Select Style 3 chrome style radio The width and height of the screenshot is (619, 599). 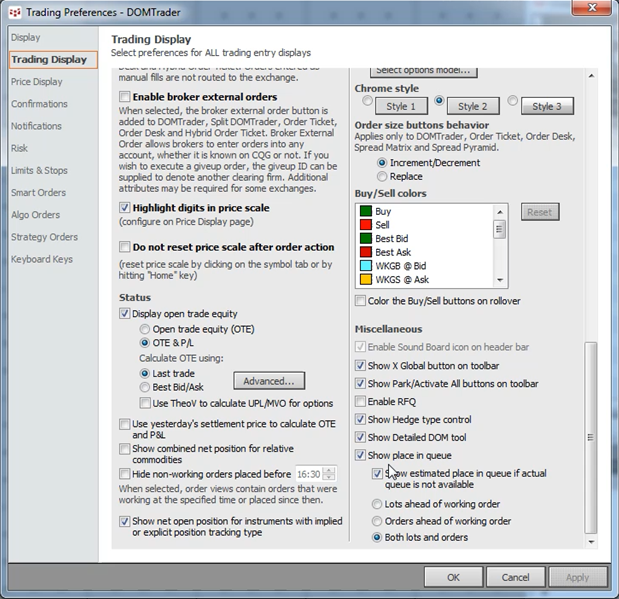pyautogui.click(x=513, y=104)
